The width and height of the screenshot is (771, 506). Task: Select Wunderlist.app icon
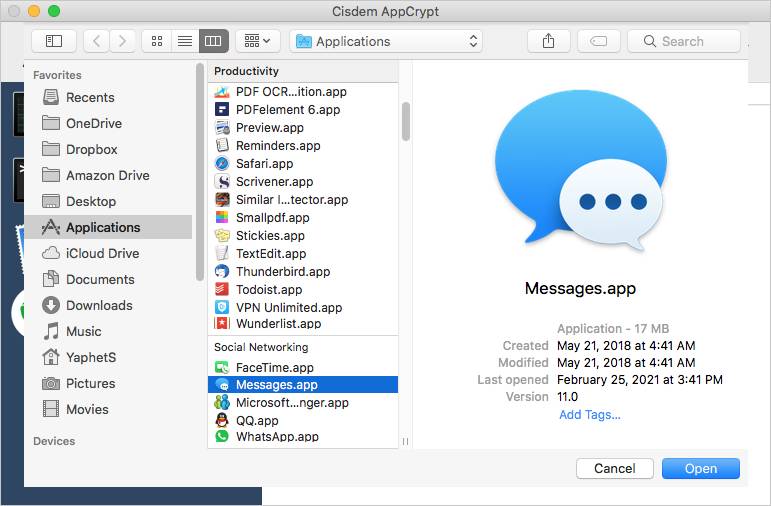222,324
